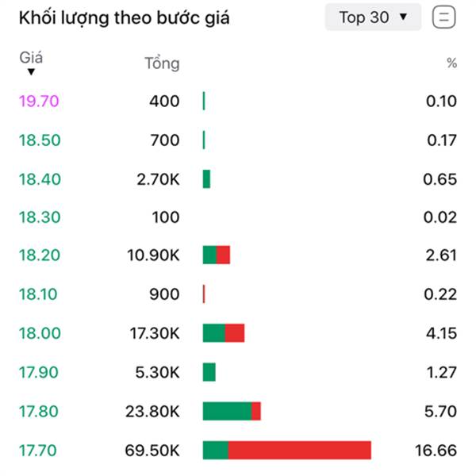Image resolution: width=476 pixels, height=476 pixels.
Task: Click the 16.66 percentage value
Action: click(x=436, y=451)
